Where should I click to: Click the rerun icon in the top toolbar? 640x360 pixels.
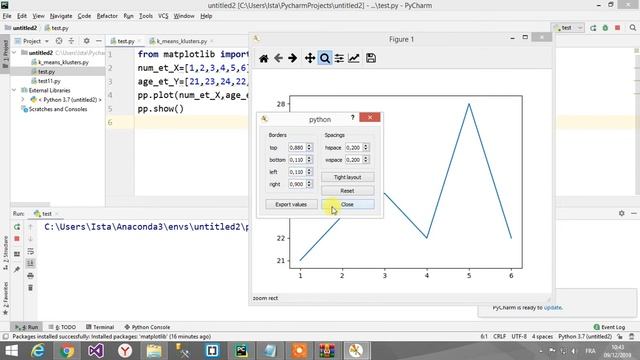tap(593, 28)
